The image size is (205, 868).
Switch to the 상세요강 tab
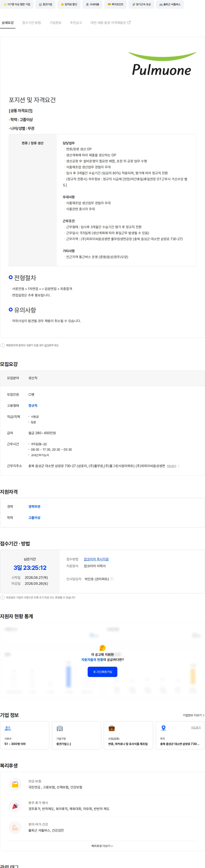[8, 23]
